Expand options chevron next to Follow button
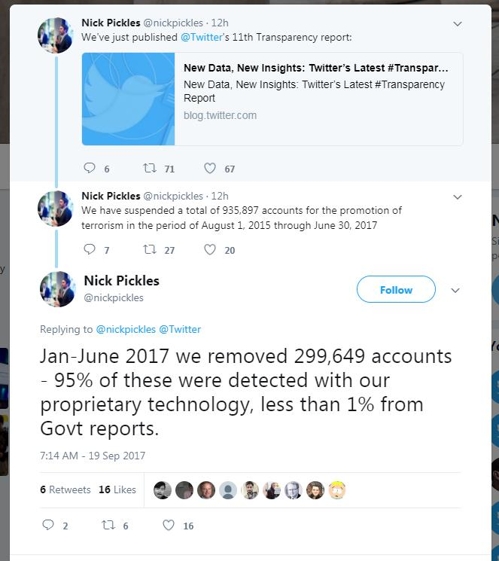Image resolution: width=499 pixels, height=561 pixels. [455, 290]
